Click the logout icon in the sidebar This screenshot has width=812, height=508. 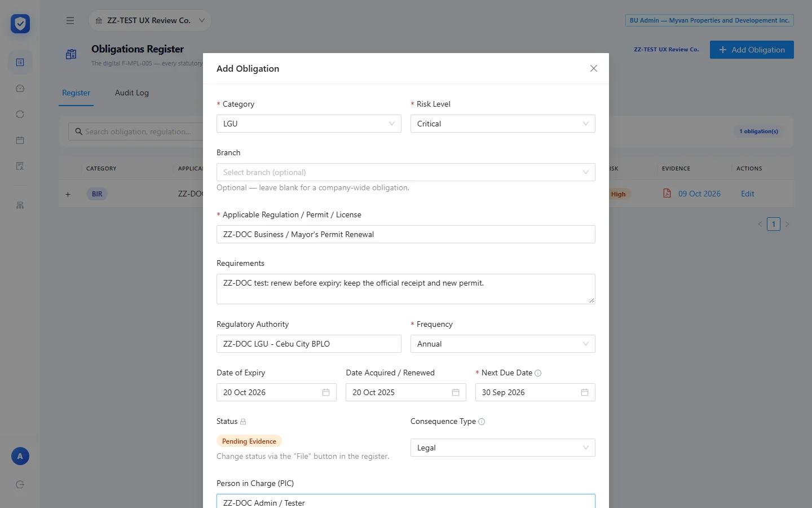(x=20, y=484)
